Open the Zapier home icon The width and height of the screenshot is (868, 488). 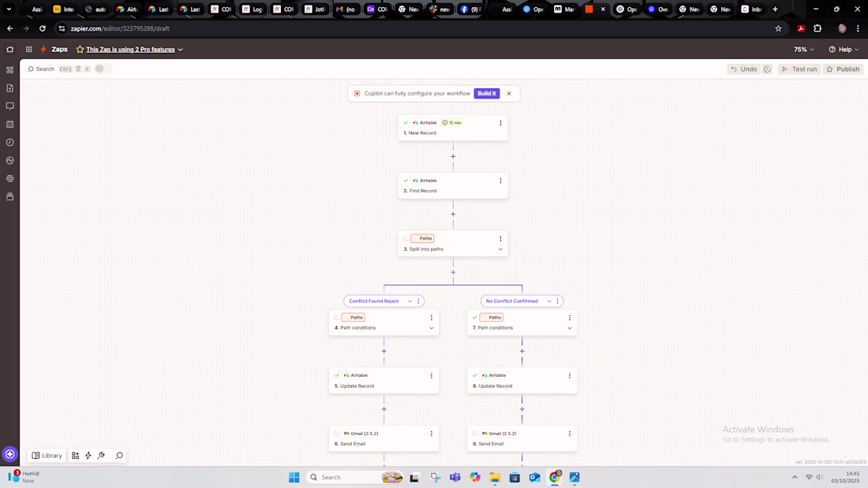pos(10,49)
